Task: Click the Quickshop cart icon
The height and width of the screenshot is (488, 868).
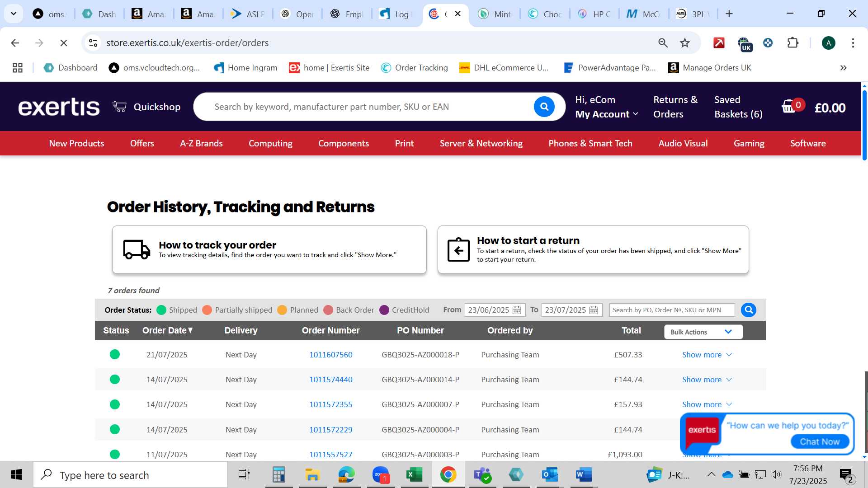Action: [x=119, y=107]
